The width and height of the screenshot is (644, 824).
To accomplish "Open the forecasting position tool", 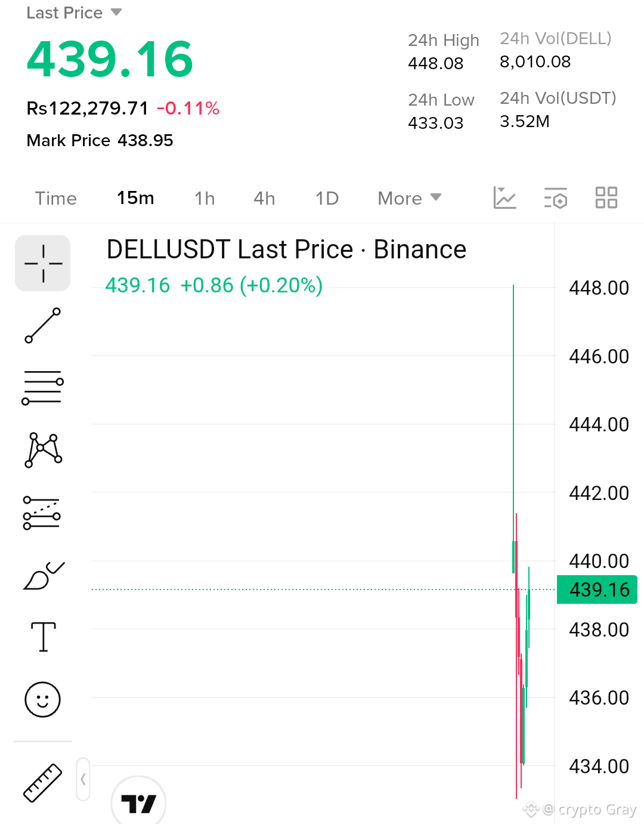I will pos(42,513).
